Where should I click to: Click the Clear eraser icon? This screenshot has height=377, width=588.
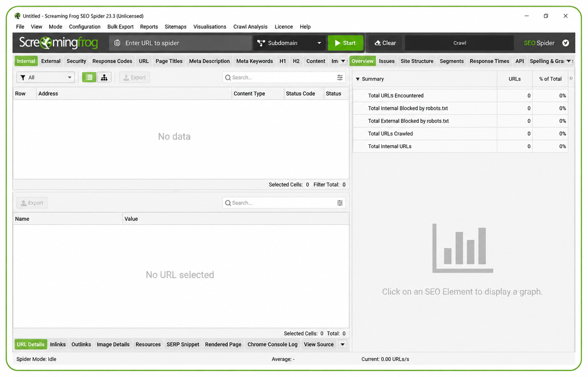tap(377, 43)
